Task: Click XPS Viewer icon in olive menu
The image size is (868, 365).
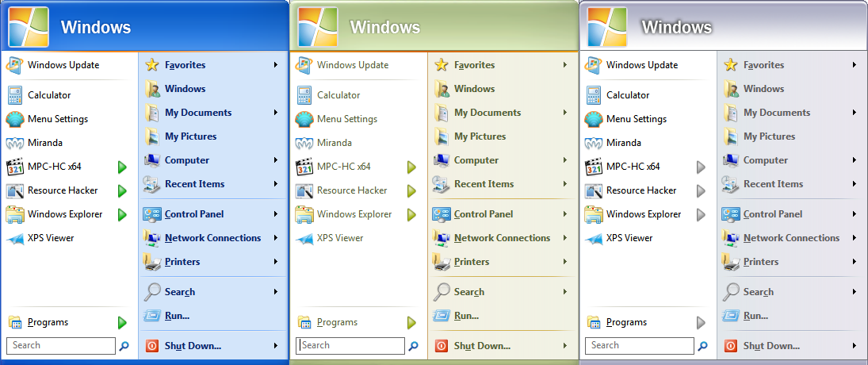Action: point(304,239)
